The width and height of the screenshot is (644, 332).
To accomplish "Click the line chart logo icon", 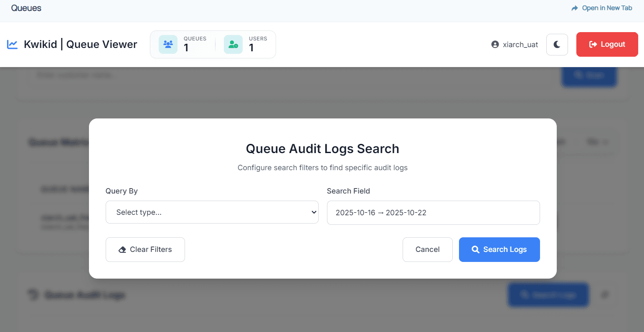I will [13, 44].
